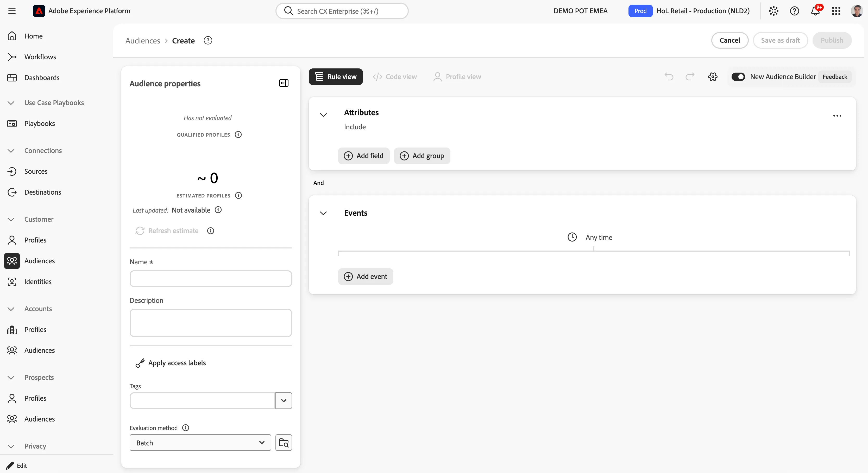
Task: Click the Search CX Enterprise box
Action: 342,11
